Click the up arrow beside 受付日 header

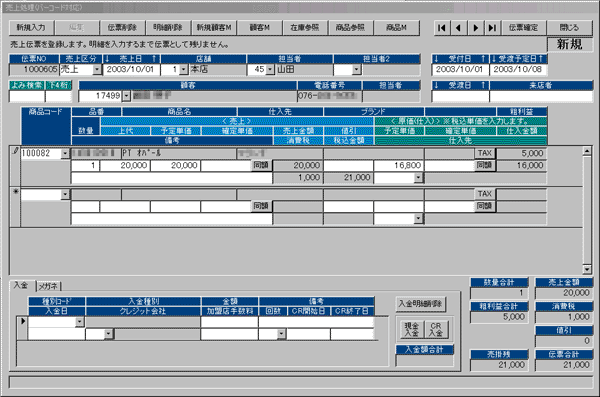tap(483, 59)
